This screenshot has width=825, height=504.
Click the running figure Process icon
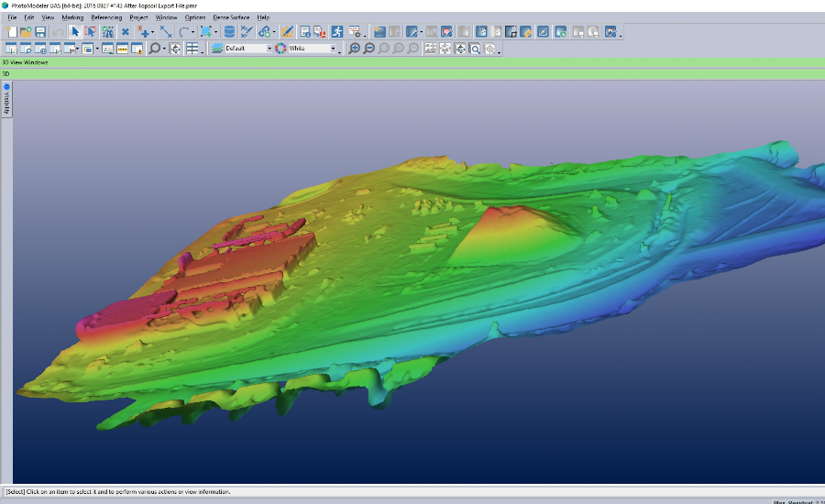[x=337, y=32]
